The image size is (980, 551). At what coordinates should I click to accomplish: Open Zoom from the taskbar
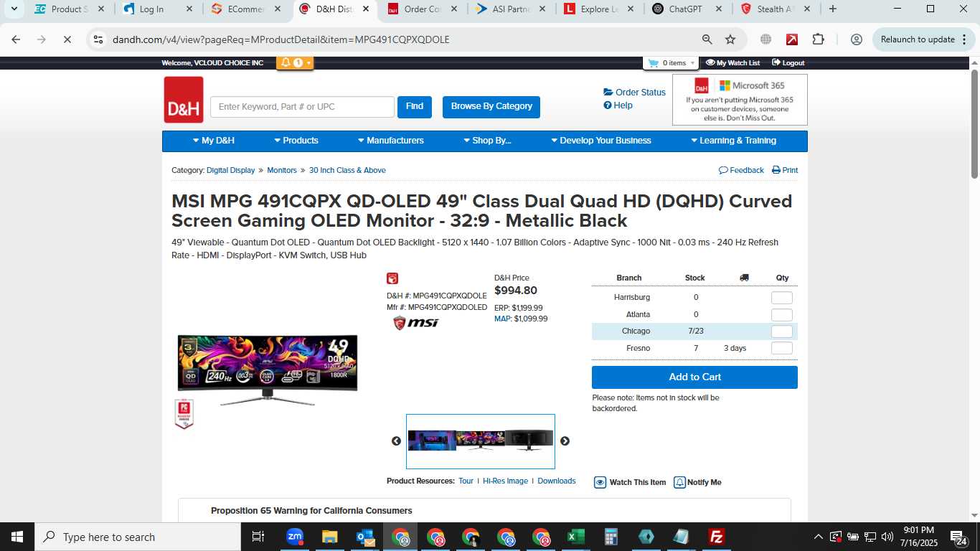[295, 537]
